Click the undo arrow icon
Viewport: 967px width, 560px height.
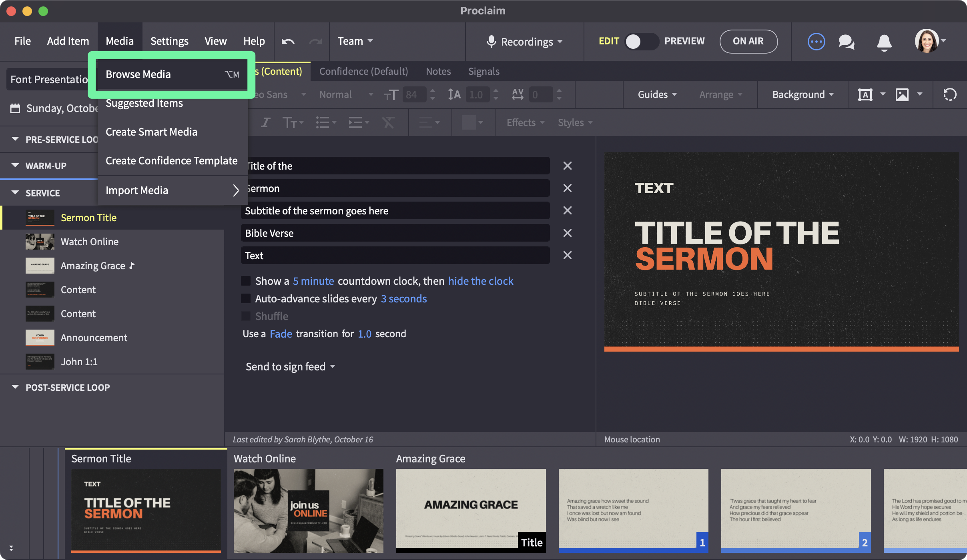coord(288,41)
